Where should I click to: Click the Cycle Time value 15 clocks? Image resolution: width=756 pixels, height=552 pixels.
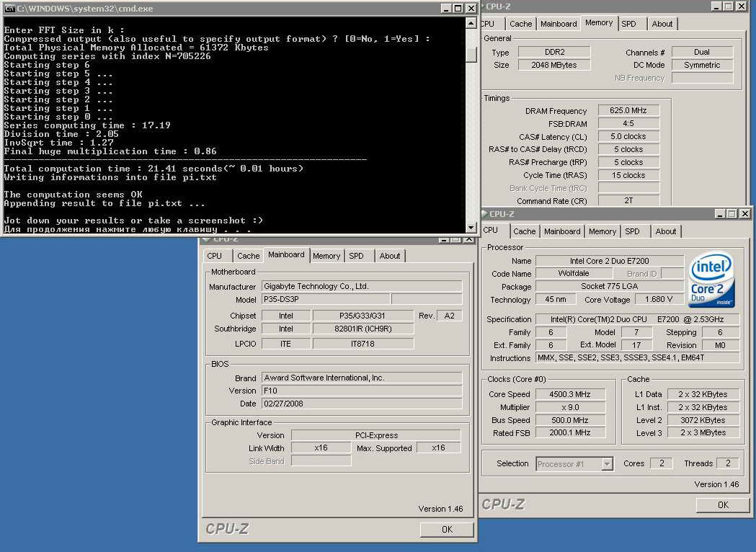(628, 176)
